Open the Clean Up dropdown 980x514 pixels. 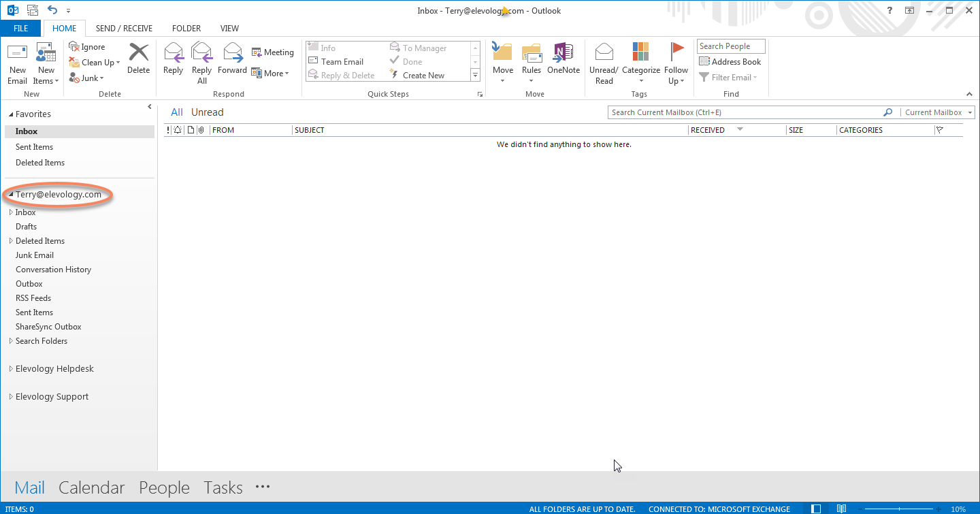tap(95, 62)
